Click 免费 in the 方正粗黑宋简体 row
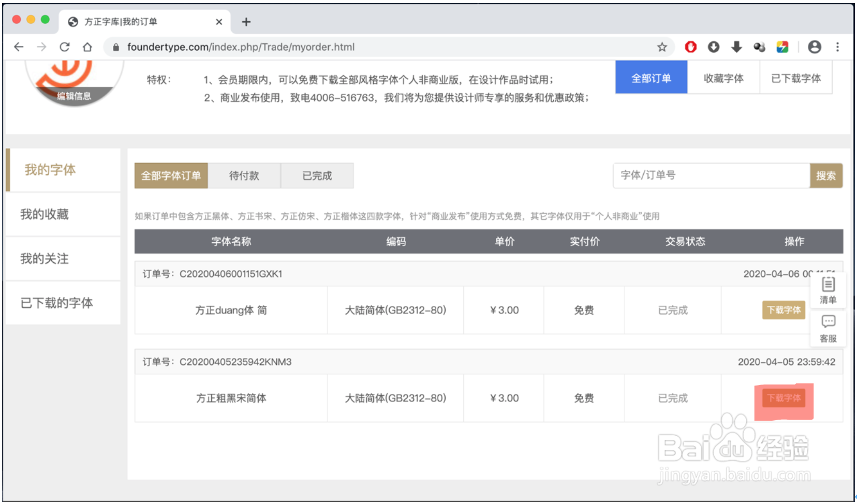857x504 pixels. pyautogui.click(x=584, y=398)
